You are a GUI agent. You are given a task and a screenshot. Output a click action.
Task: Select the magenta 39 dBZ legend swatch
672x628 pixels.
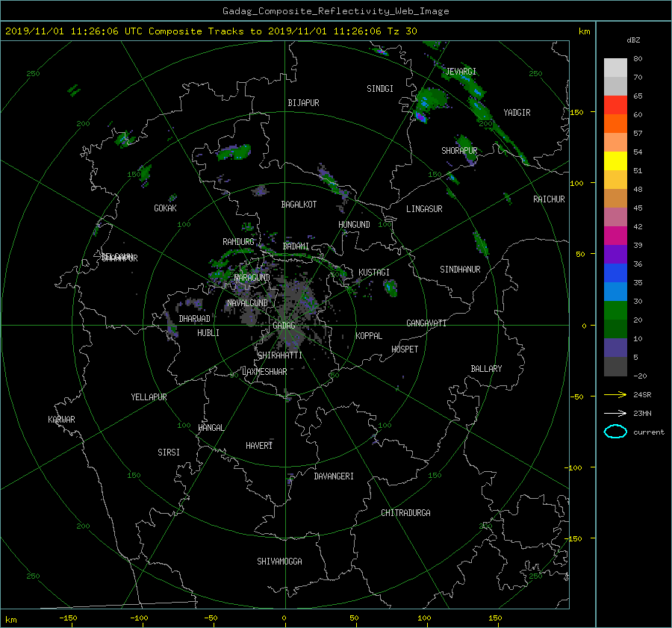pos(615,236)
